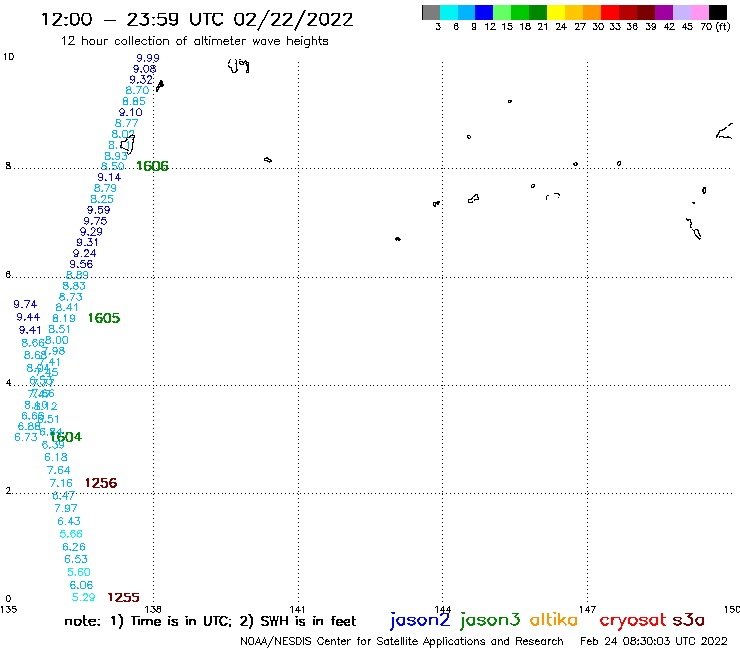
Task: Click the 9.24 wave height value
Action: tap(84, 253)
